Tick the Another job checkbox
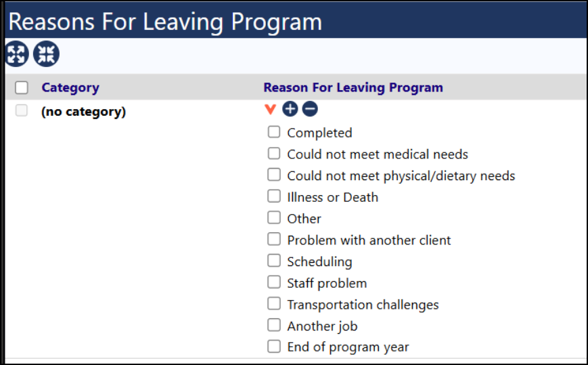The width and height of the screenshot is (588, 365). [x=274, y=325]
